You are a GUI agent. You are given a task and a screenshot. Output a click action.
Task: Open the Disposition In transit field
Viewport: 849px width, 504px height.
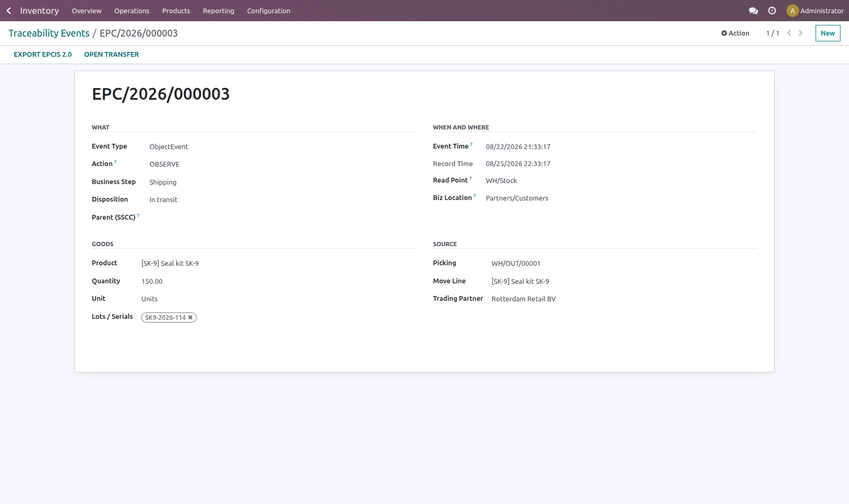coord(282,199)
